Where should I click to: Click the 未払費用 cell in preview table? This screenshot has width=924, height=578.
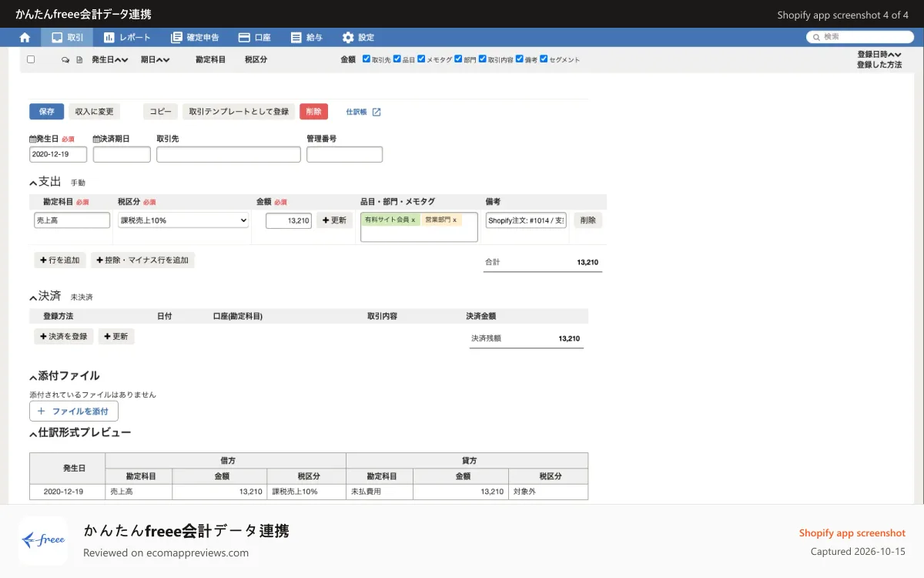click(x=380, y=492)
